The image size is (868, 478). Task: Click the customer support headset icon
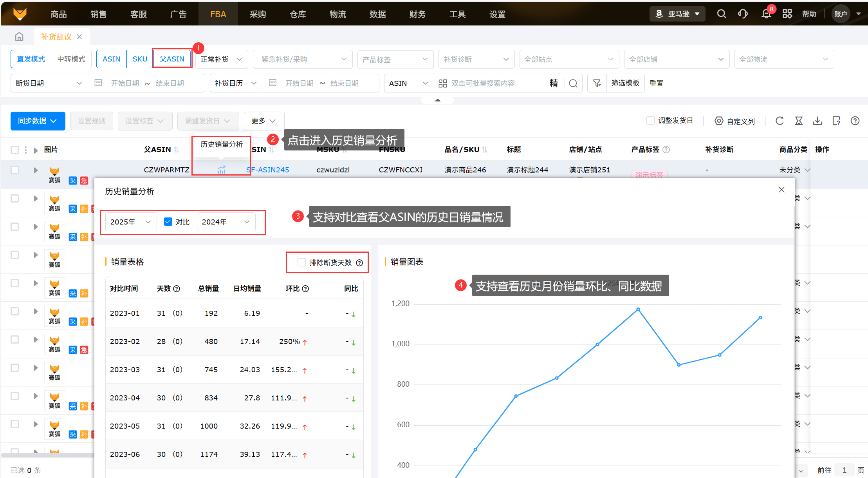(x=743, y=14)
